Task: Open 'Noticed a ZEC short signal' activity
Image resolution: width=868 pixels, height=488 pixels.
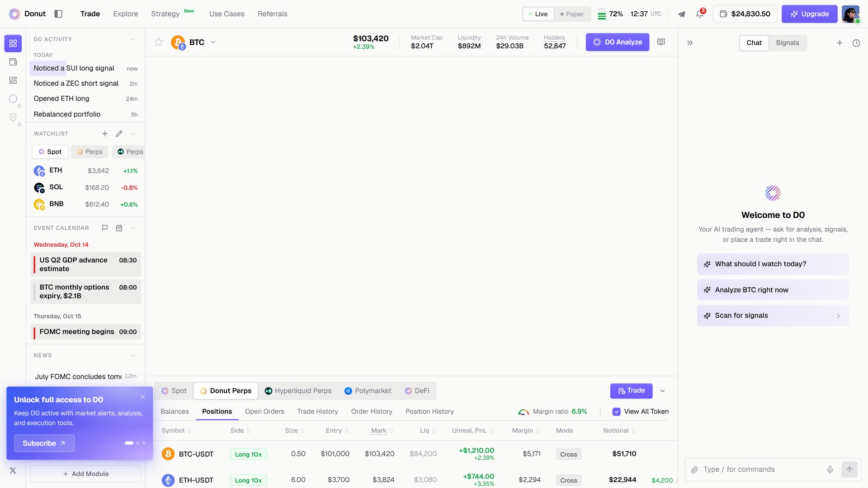Action: point(85,84)
